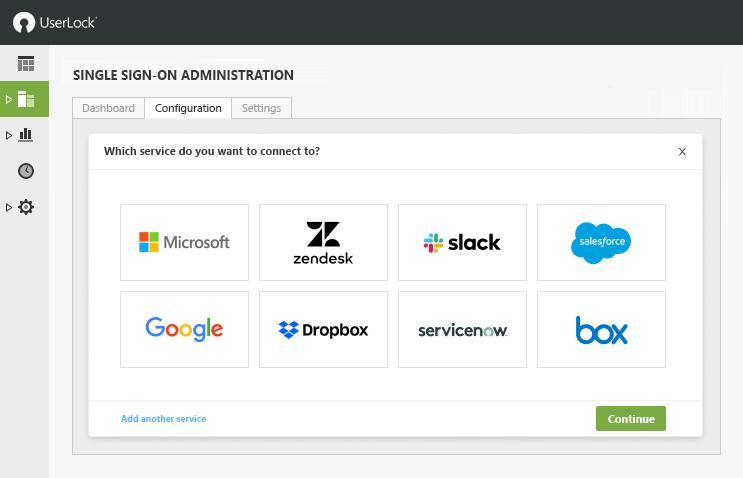The width and height of the screenshot is (743, 478).
Task: Open the table grid view sidebar icon
Action: click(x=26, y=63)
